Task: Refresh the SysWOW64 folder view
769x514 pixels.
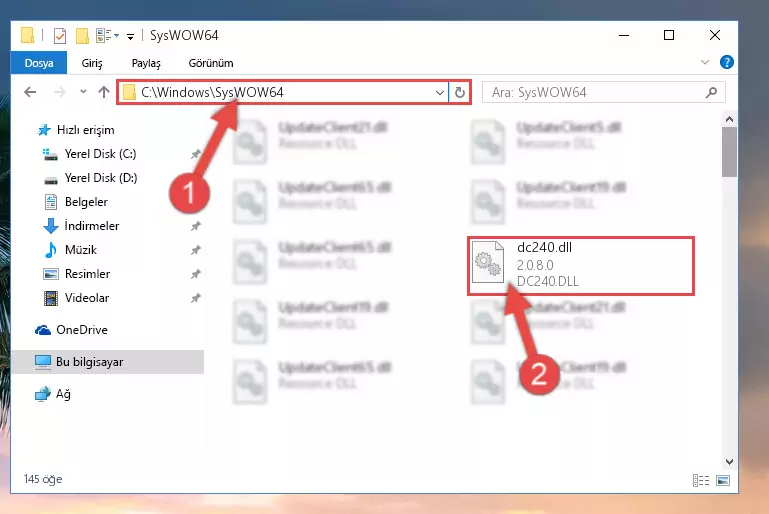Action: [x=460, y=92]
